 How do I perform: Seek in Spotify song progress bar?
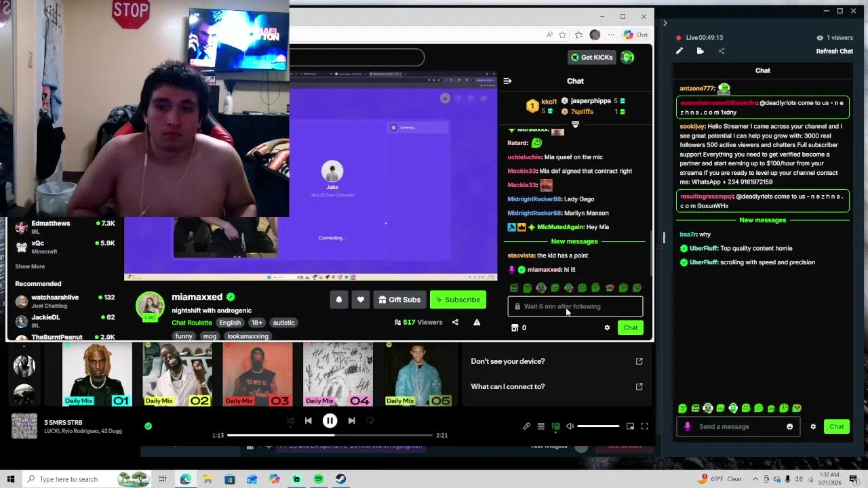330,435
